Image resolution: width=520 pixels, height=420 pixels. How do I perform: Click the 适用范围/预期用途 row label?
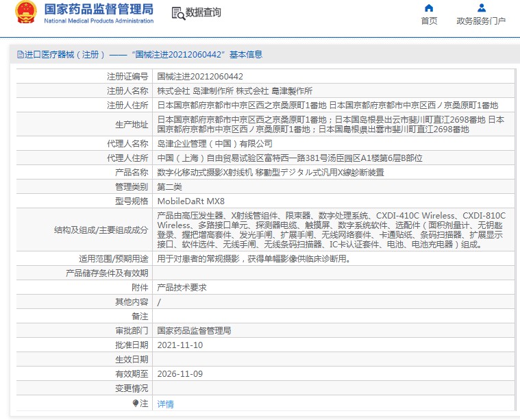tap(114, 259)
